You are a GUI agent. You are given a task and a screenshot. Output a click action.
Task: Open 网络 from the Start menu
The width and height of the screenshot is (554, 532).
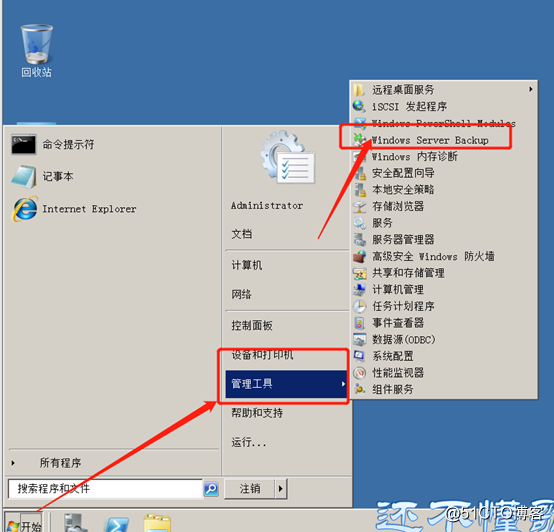tap(241, 294)
